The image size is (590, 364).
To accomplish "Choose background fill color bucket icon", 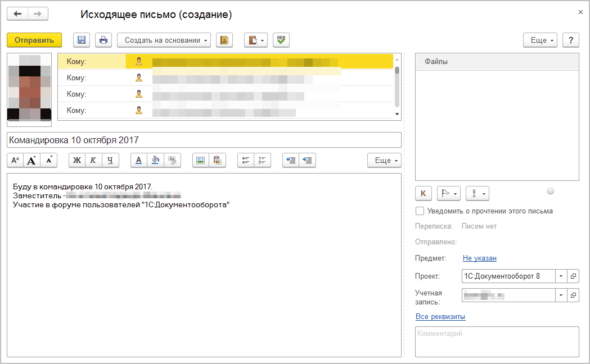I will tap(155, 161).
